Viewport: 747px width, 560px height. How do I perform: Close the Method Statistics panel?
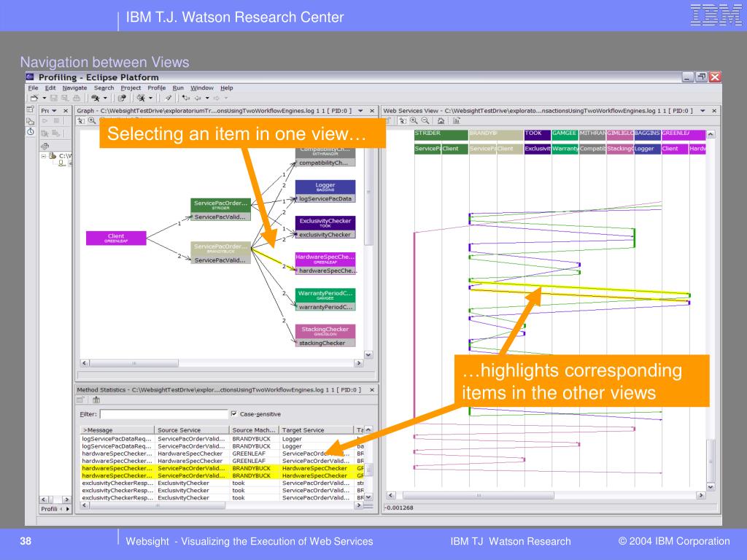372,389
